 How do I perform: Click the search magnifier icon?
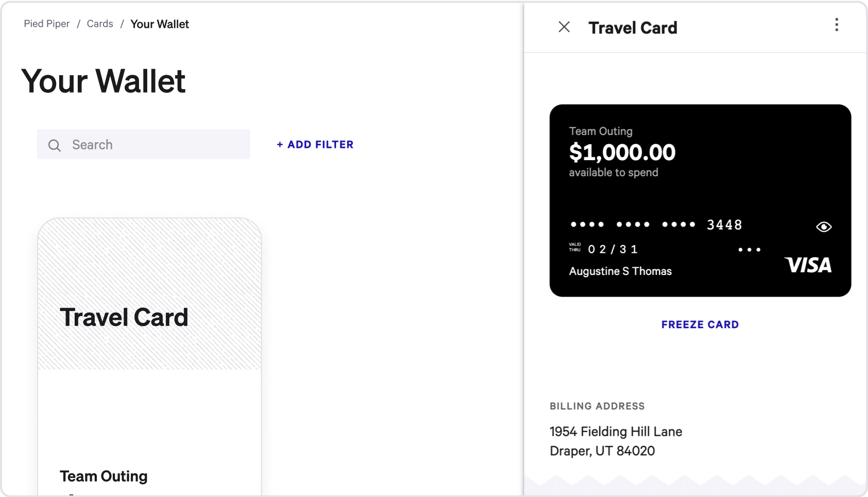tap(55, 145)
